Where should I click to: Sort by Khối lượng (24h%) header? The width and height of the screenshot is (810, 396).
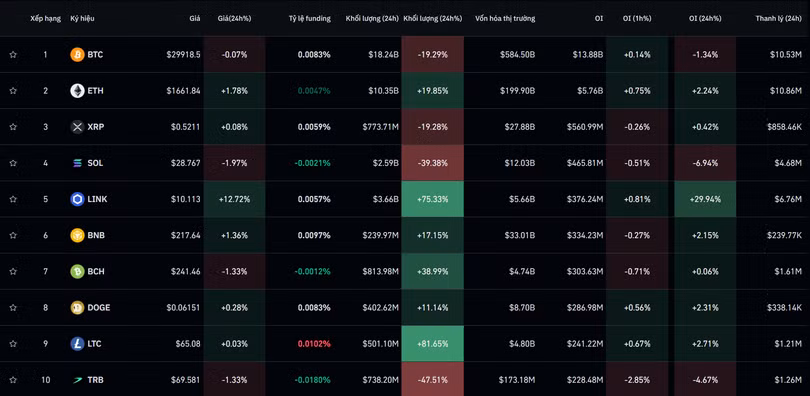click(x=432, y=19)
